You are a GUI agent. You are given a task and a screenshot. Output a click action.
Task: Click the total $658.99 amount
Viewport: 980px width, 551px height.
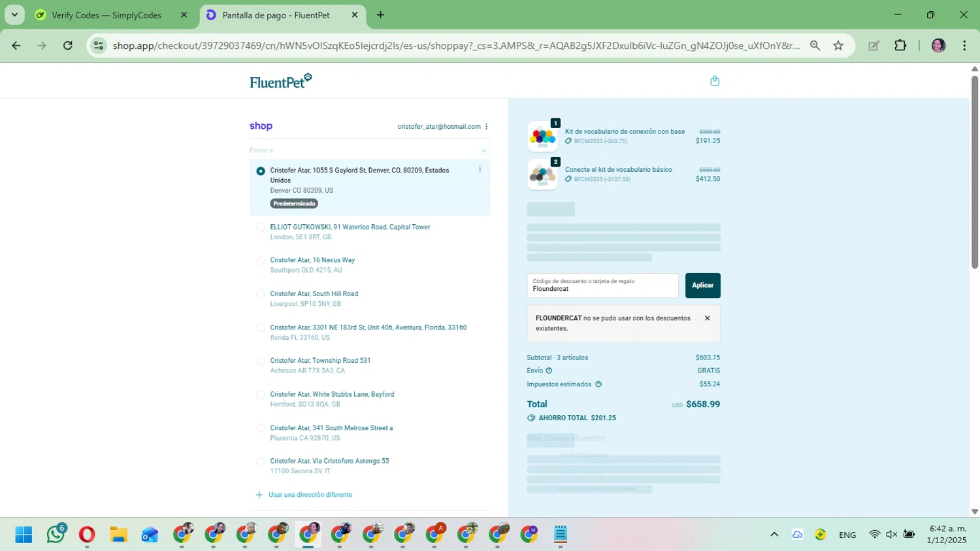pos(703,405)
